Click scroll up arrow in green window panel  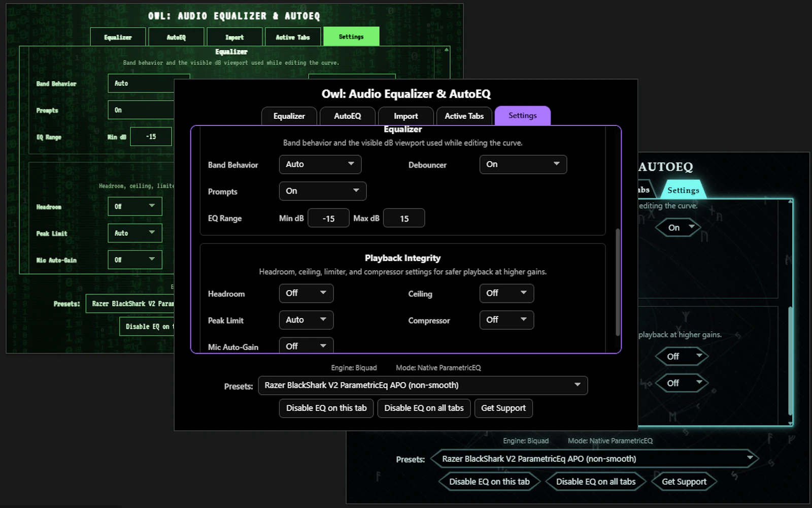(447, 50)
